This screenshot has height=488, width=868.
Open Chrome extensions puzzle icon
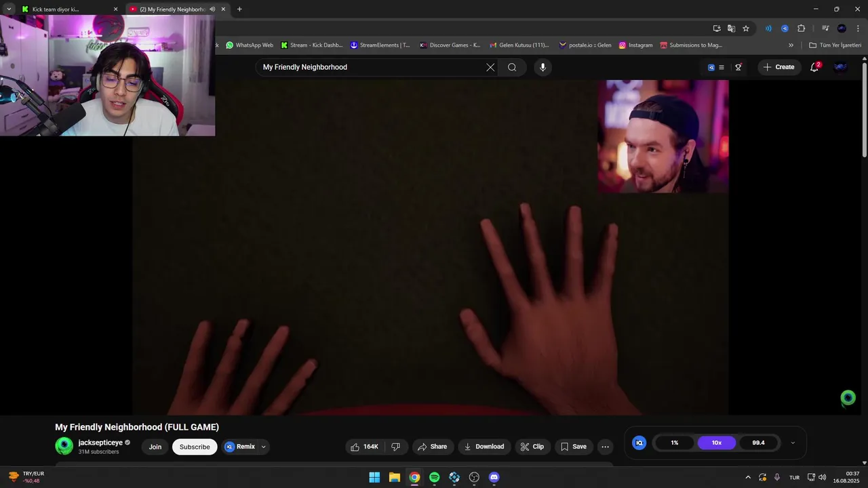click(x=802, y=28)
